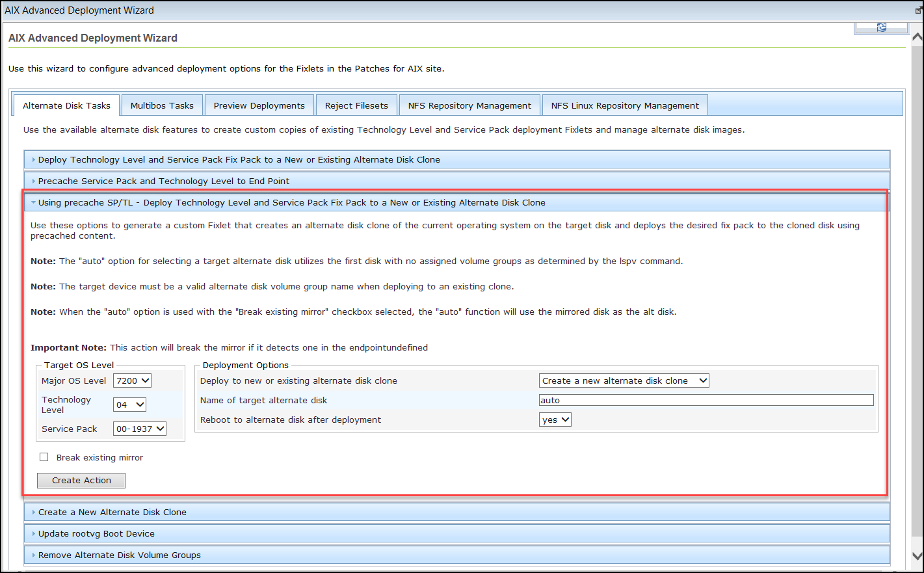
Task: Go to NFS Repository Management tab
Action: (x=469, y=105)
